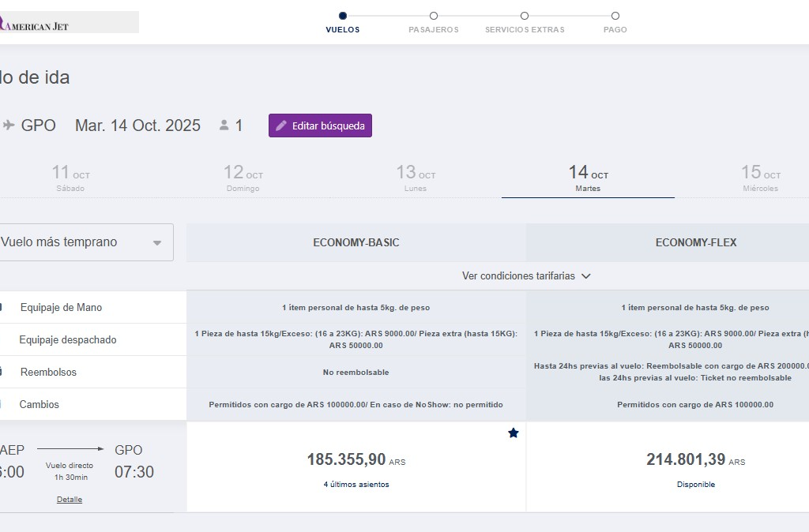Screen dimensions: 809x532
Task: Click the ECONOMY-BASIC fare header
Action: coord(356,242)
